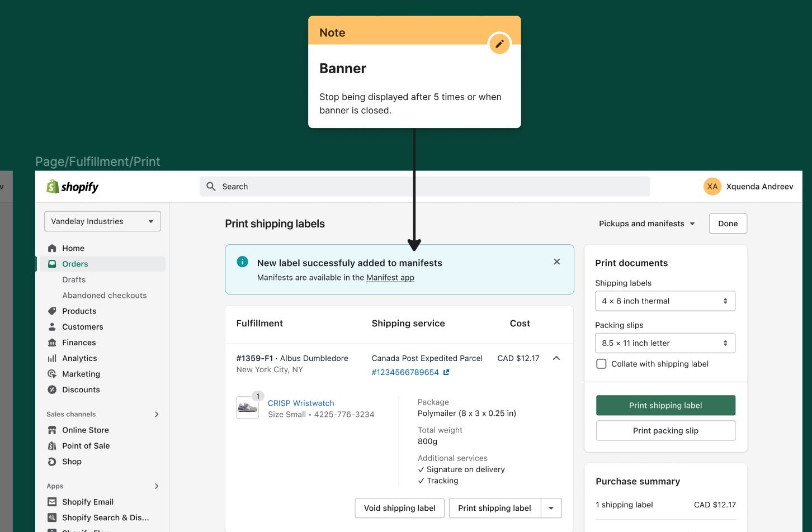
Task: Open Shopify Email app
Action: click(88, 501)
